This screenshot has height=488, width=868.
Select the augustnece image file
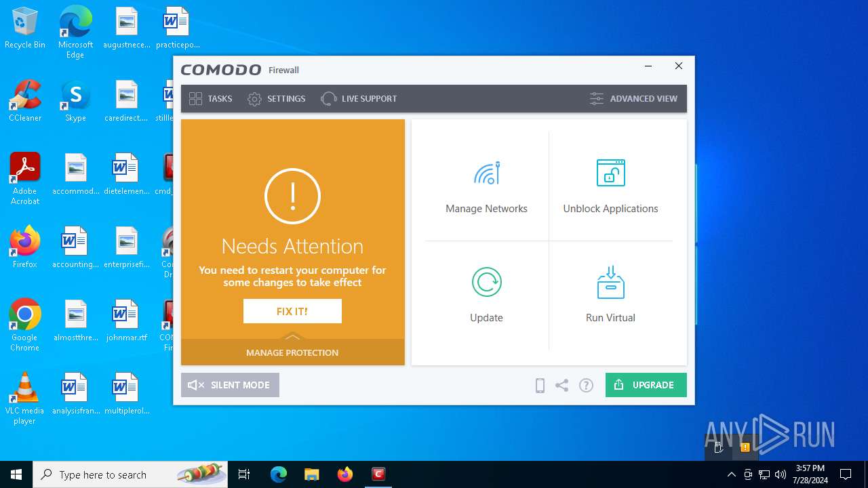[x=127, y=28]
